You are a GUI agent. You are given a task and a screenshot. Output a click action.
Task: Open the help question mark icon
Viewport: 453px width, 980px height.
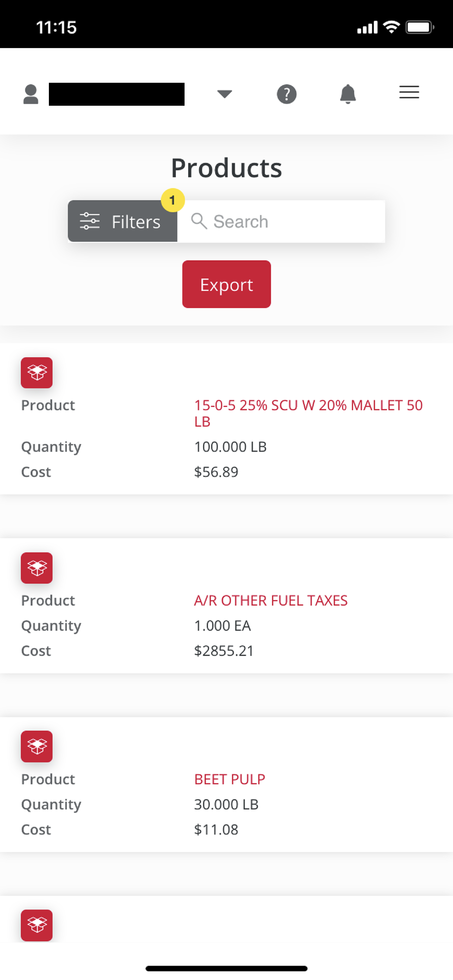[x=286, y=94]
